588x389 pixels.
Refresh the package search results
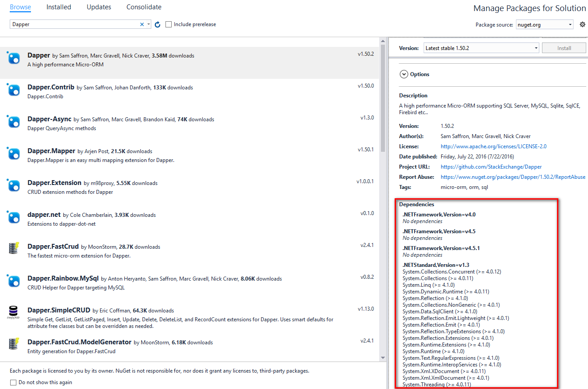[158, 24]
